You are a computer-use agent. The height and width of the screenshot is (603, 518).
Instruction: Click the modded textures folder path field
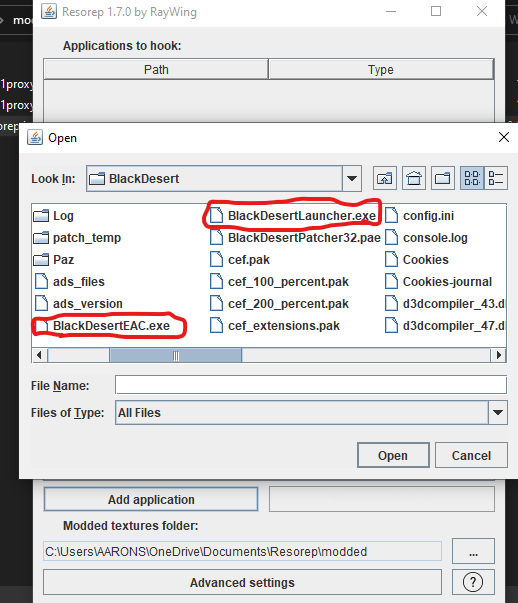click(x=242, y=551)
